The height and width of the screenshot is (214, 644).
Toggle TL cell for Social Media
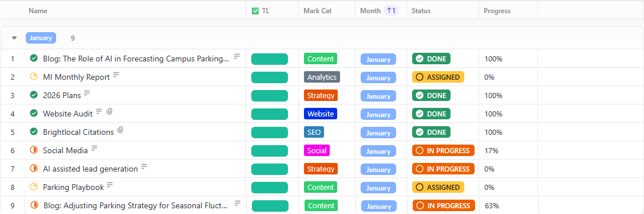point(270,151)
